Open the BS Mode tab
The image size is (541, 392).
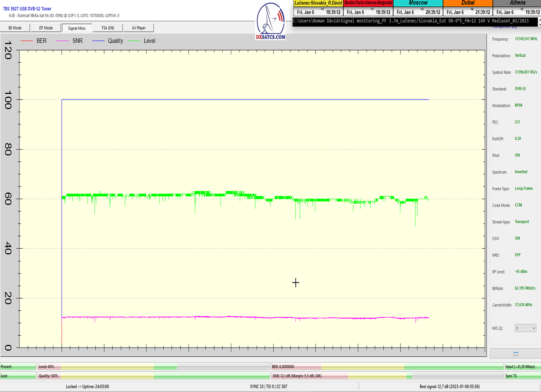15,28
